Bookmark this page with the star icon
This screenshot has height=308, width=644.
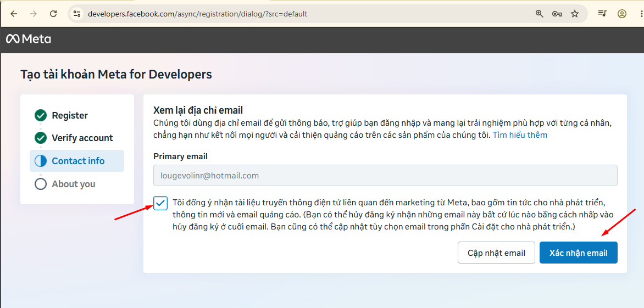point(575,14)
